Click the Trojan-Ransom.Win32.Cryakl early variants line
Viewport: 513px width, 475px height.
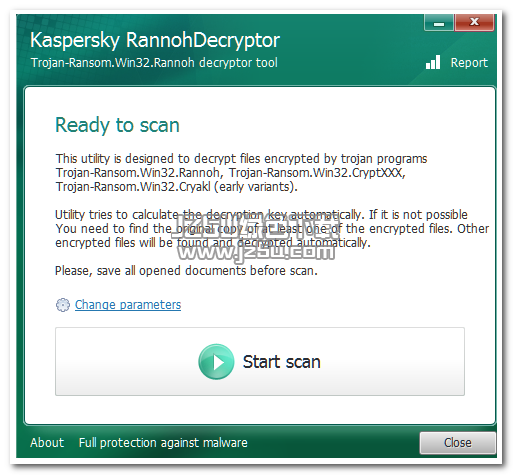click(x=176, y=187)
